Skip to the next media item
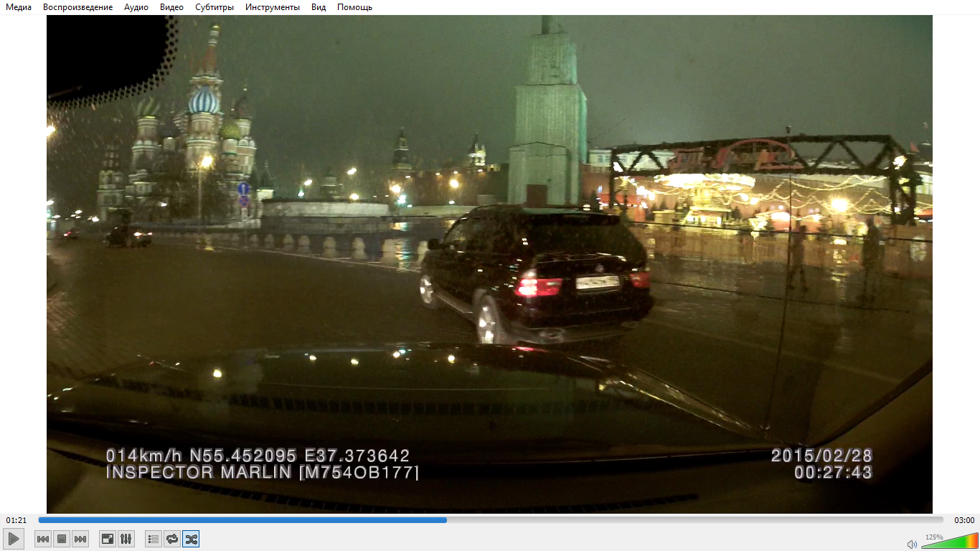The width and height of the screenshot is (980, 551). point(80,539)
